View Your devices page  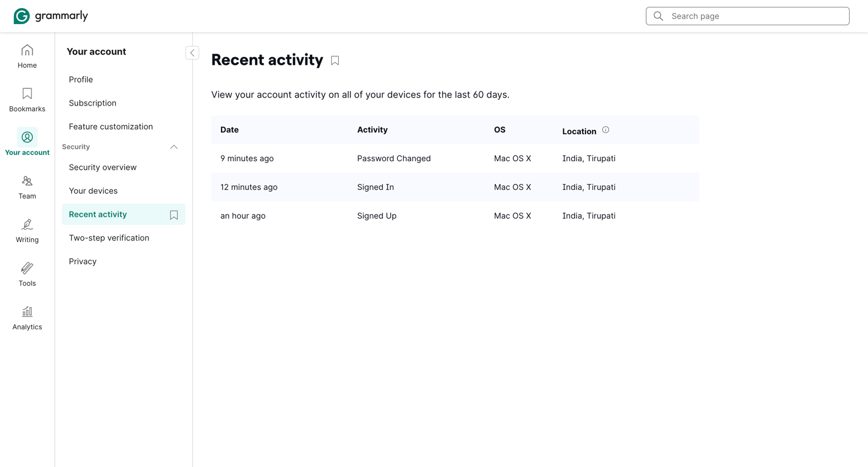point(93,191)
